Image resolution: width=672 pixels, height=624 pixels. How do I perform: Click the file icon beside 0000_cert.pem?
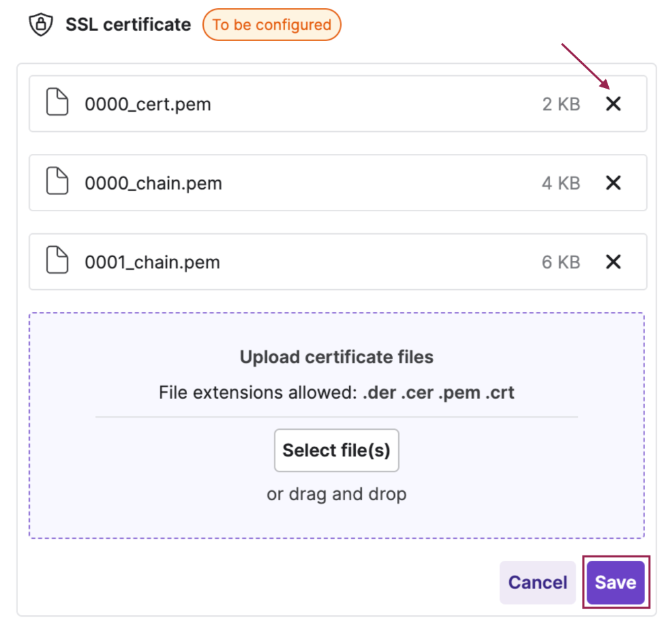click(57, 102)
